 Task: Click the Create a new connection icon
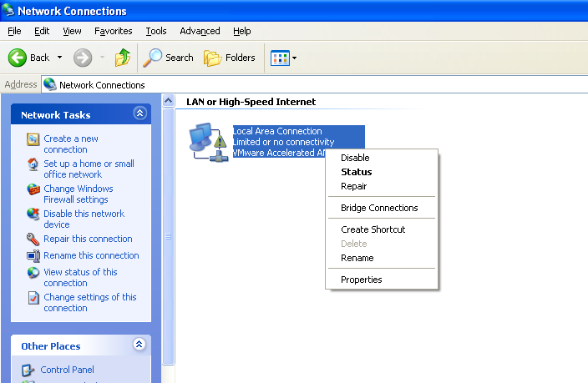[x=33, y=139]
